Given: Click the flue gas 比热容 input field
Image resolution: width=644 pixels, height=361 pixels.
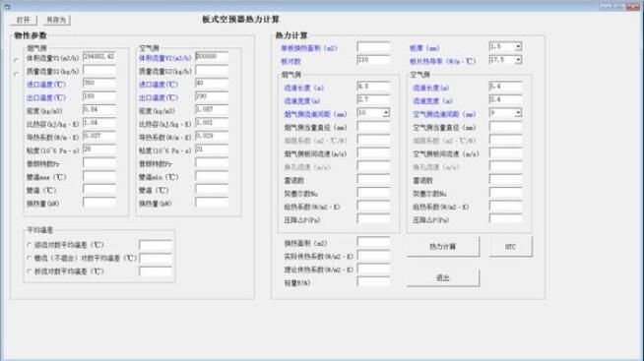Looking at the screenshot, I should pyautogui.click(x=99, y=123).
